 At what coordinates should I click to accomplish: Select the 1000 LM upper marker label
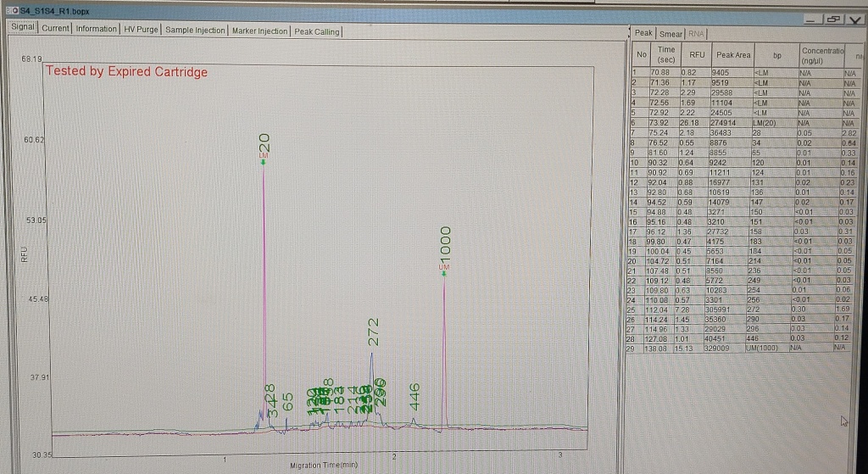[x=443, y=247]
